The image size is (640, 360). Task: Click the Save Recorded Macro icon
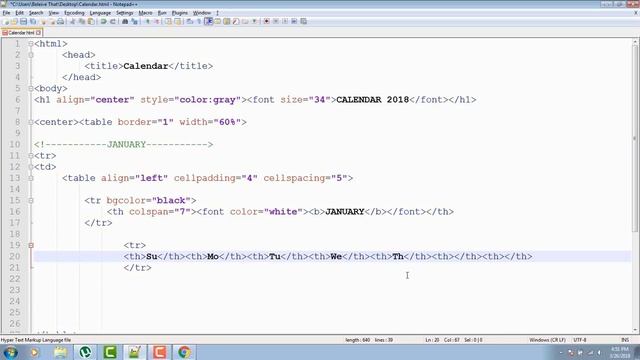(x=303, y=21)
